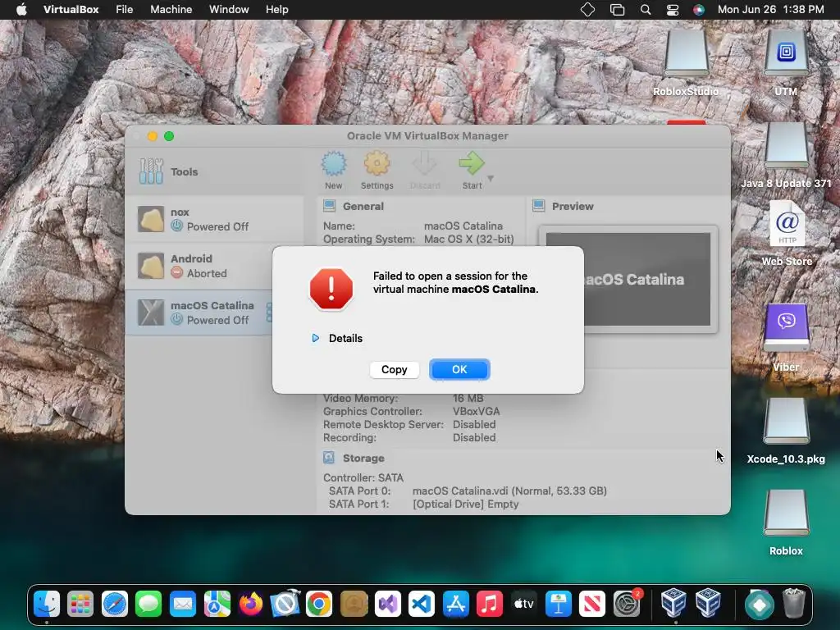The image size is (840, 630).
Task: Open Visual Studio Code from dock
Action: [422, 605]
